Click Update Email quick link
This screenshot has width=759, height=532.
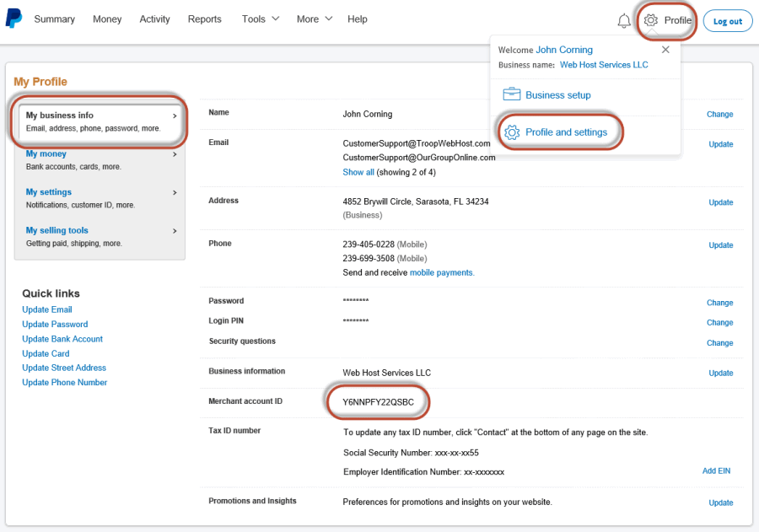click(x=47, y=309)
